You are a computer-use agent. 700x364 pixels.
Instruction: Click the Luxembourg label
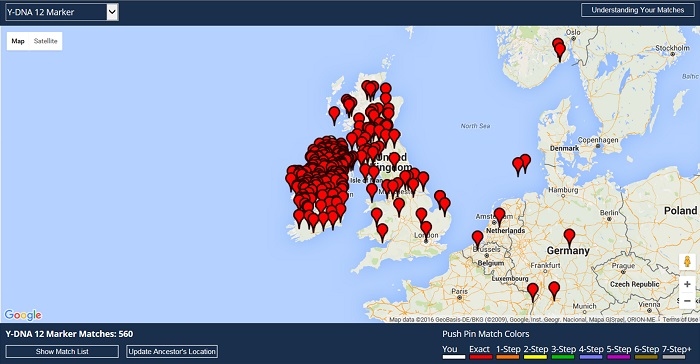pos(510,278)
